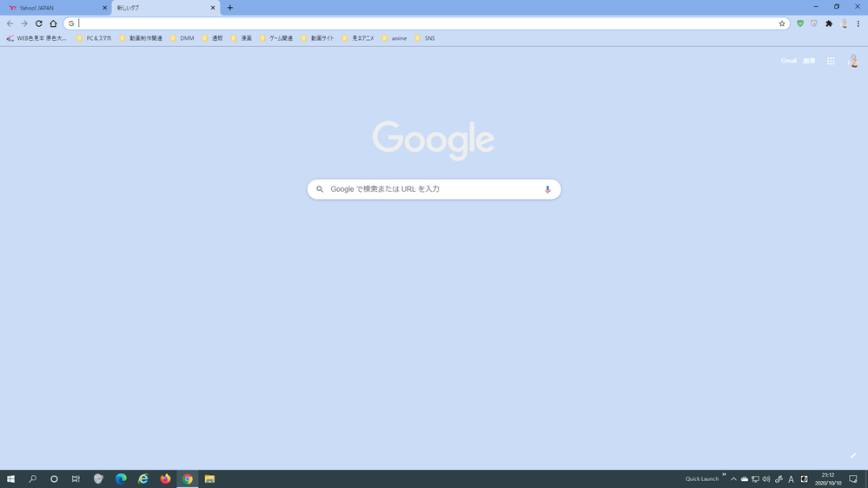The image size is (868, 488).
Task: Reload the current page
Action: 39,23
